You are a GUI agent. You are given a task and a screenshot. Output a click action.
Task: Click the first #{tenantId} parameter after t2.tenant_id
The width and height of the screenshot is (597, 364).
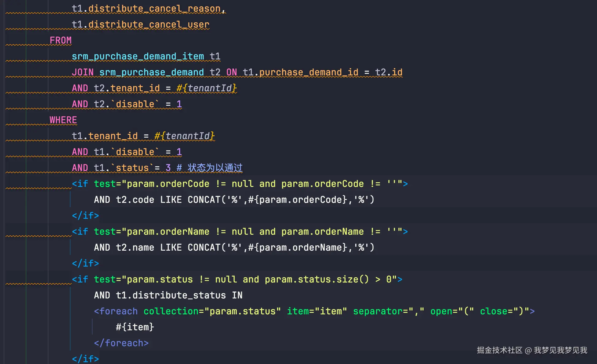tap(207, 88)
